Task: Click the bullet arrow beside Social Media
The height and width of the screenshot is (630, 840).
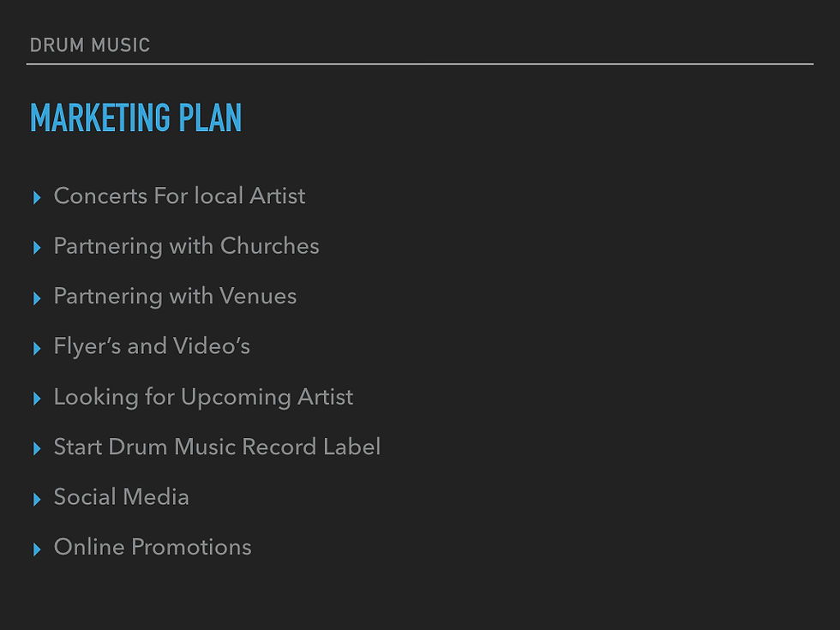Action: pos(37,499)
